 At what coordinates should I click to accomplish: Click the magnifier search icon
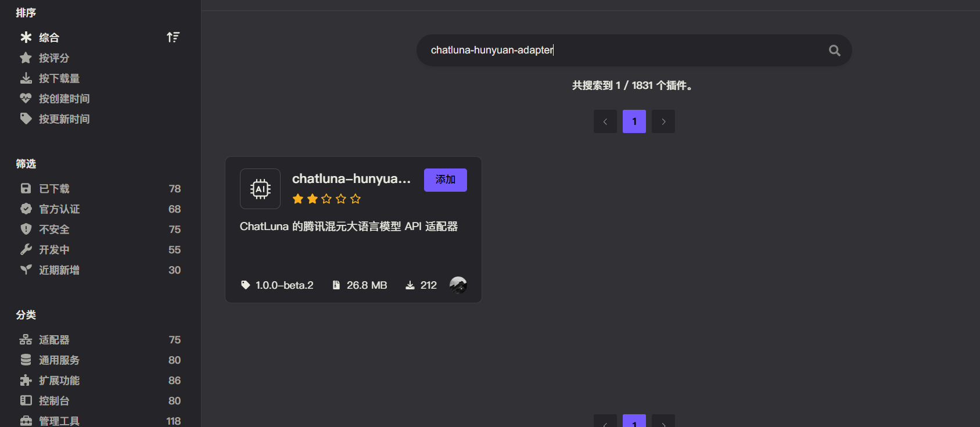(x=835, y=51)
